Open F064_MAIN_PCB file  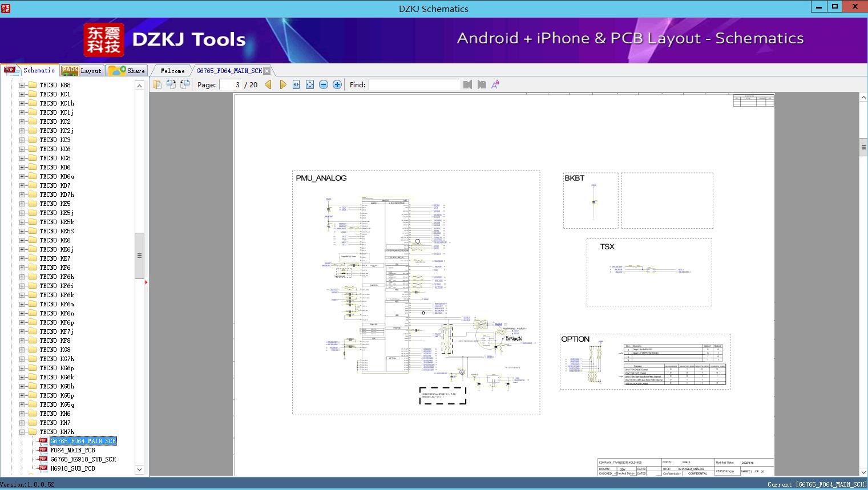[72, 450]
